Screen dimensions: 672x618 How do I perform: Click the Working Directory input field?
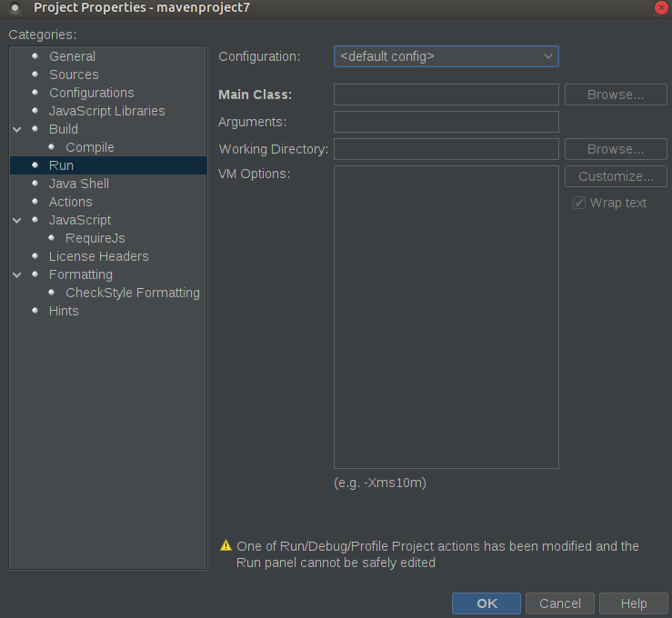[x=446, y=149]
